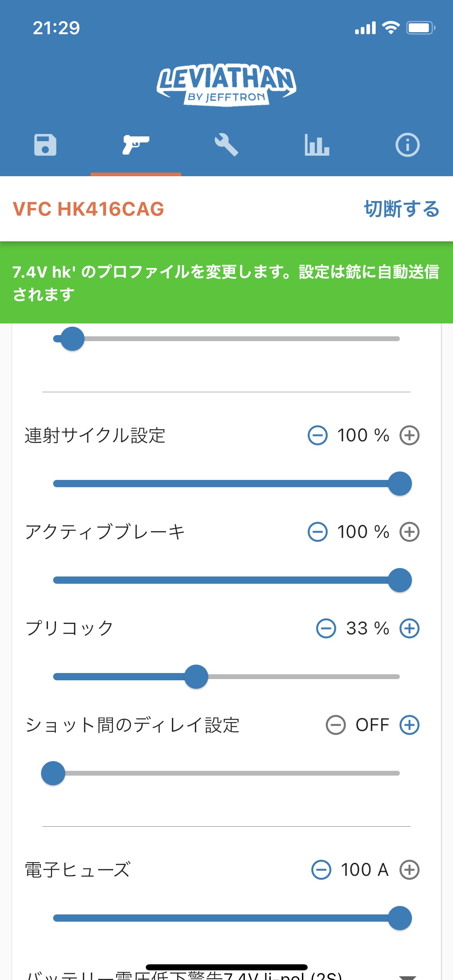
Task: Decrease 電子ヒューズ amperage with minus
Action: click(321, 870)
